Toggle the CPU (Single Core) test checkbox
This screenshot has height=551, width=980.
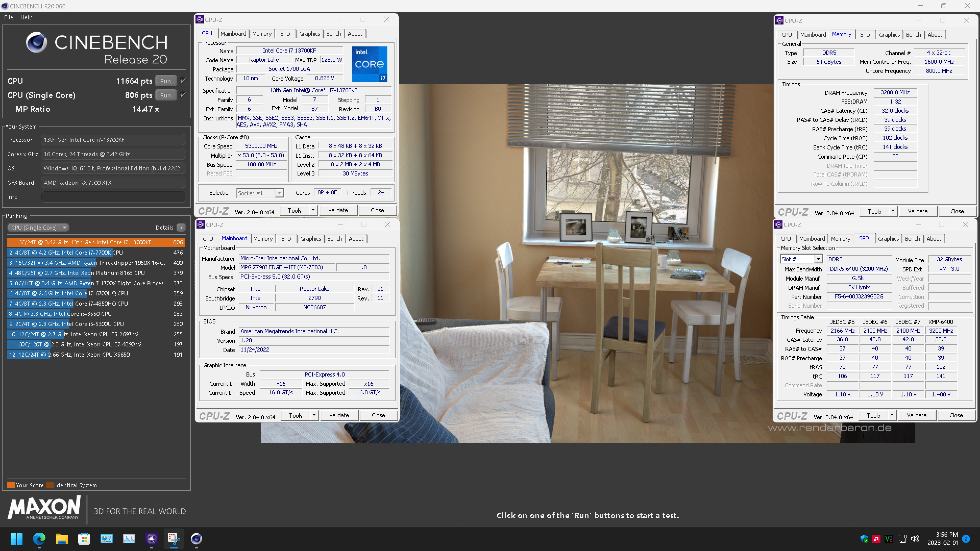183,95
